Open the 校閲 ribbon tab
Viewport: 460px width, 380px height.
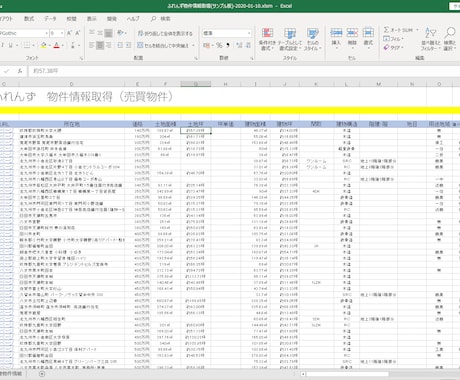[71, 19]
